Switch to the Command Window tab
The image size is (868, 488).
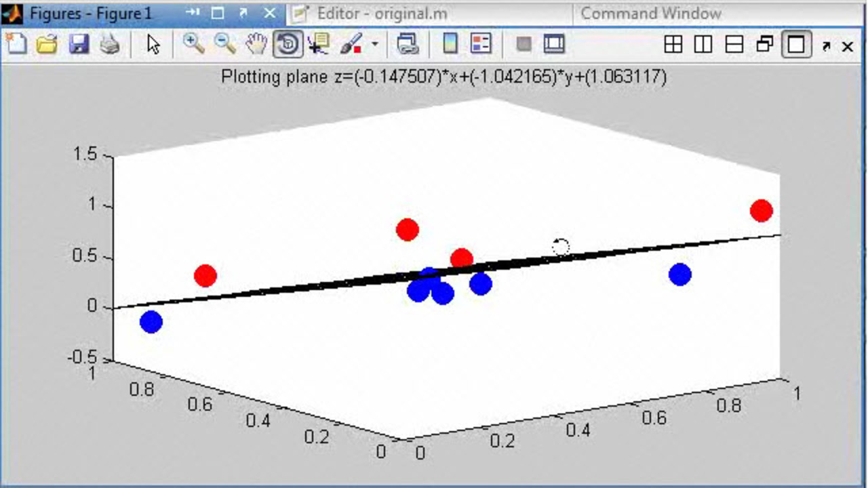tap(650, 13)
